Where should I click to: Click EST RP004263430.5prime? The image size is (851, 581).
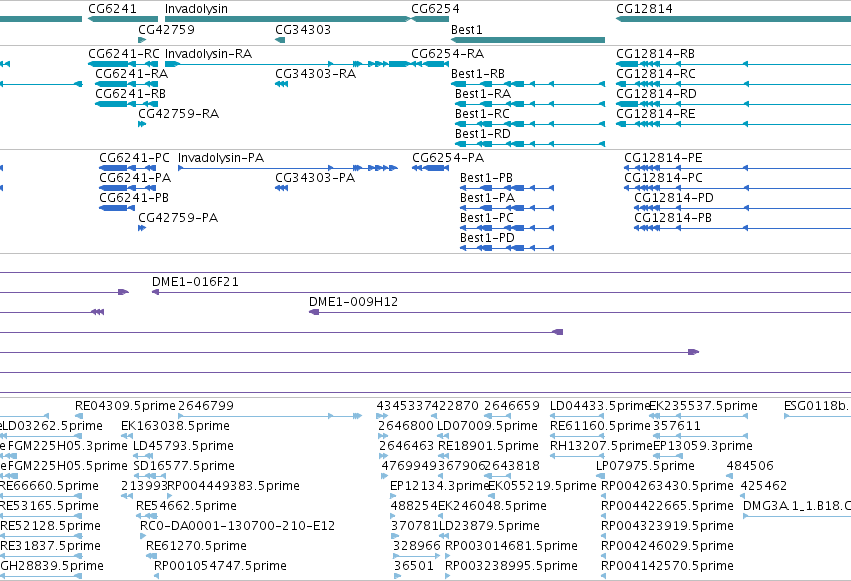[x=668, y=486]
